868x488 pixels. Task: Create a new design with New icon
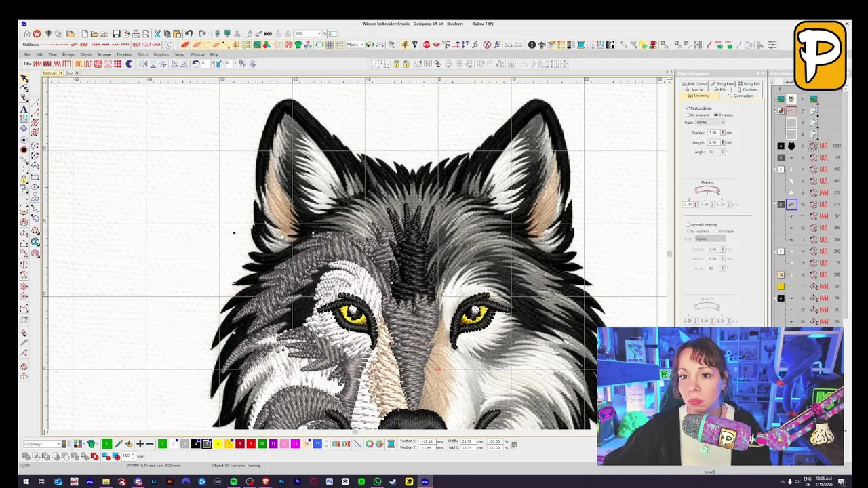pyautogui.click(x=85, y=33)
